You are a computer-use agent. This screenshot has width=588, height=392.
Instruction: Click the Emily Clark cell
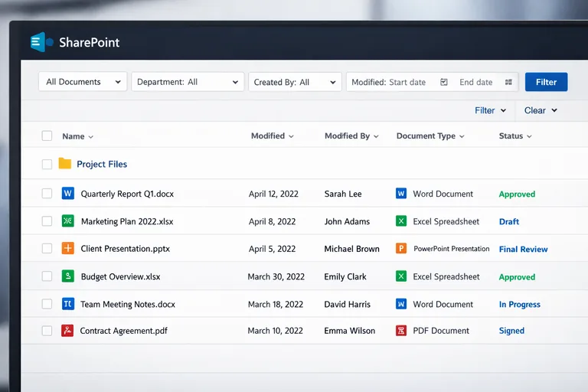pyautogui.click(x=345, y=277)
